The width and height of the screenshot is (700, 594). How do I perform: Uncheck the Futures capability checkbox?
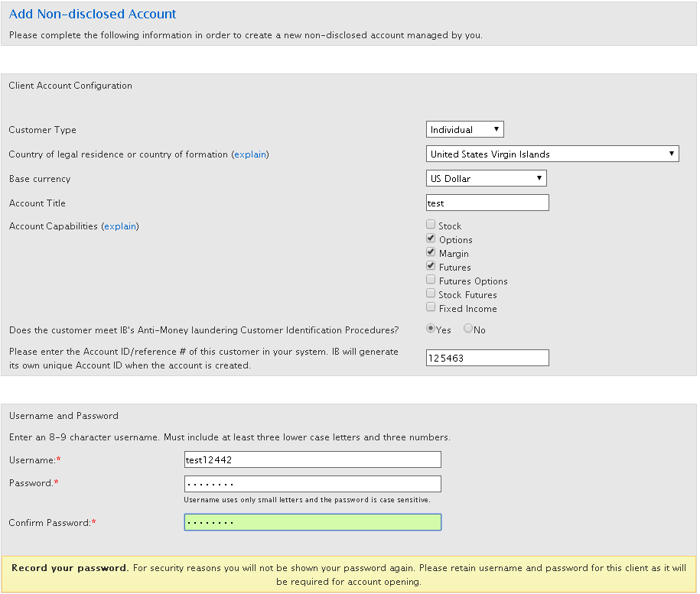point(431,267)
